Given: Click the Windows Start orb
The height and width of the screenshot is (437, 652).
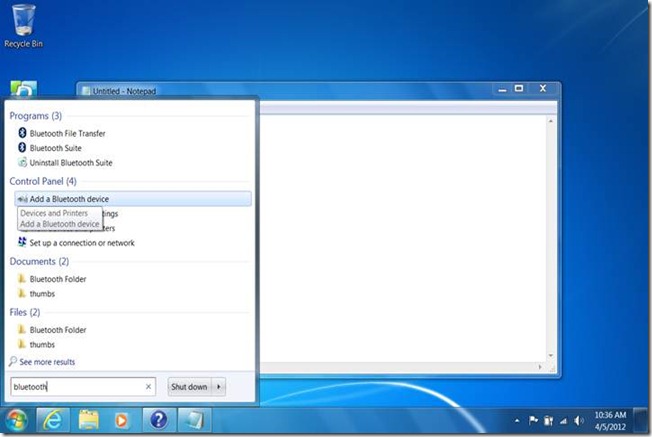Looking at the screenshot, I should point(17,419).
